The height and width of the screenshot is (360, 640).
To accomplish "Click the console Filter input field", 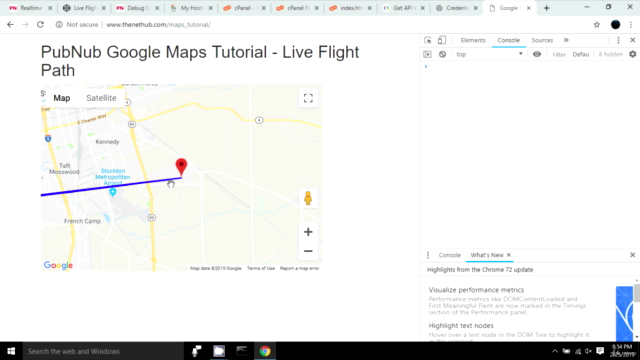I will 559,54.
